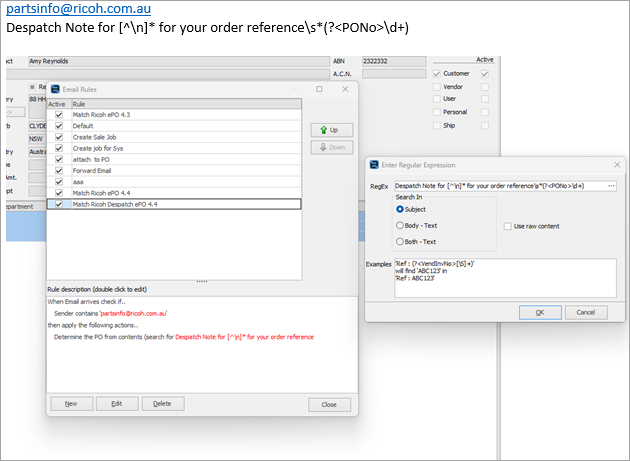Click into the RegEx input field

click(x=498, y=185)
